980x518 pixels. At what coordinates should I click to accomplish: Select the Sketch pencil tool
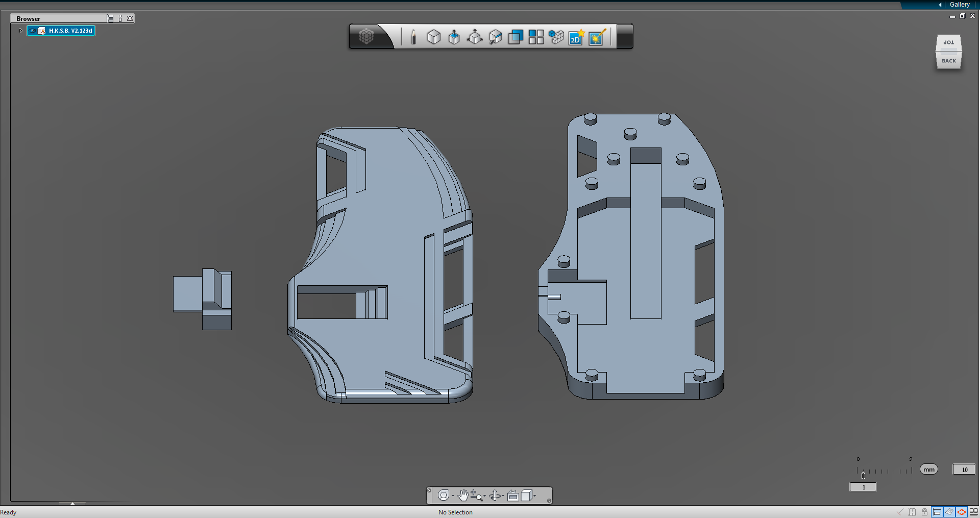(413, 37)
